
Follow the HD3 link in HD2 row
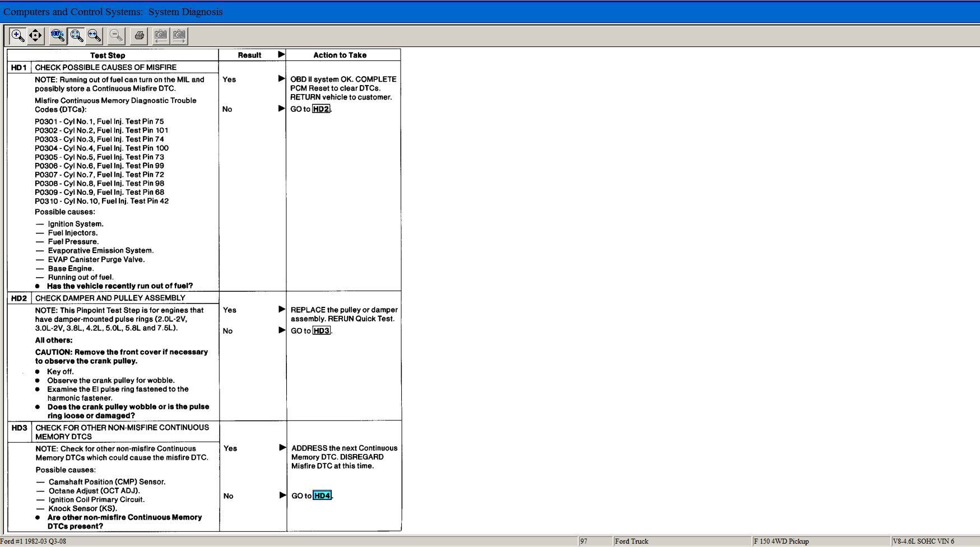tap(322, 331)
